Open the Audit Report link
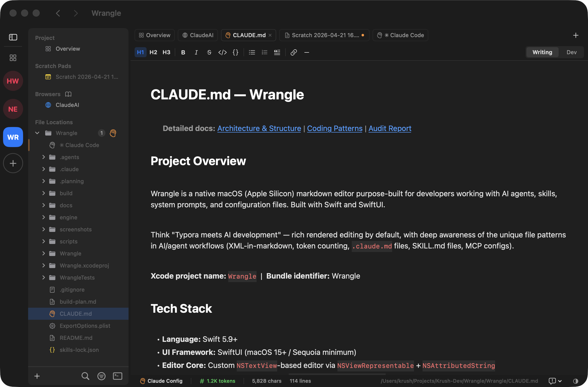The height and width of the screenshot is (387, 588). coord(390,128)
